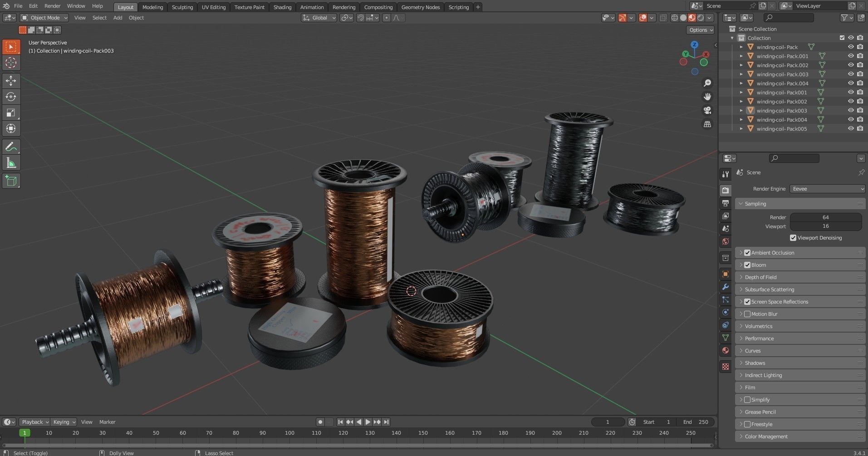
Task: Click the Options button in the viewport
Action: pos(700,29)
